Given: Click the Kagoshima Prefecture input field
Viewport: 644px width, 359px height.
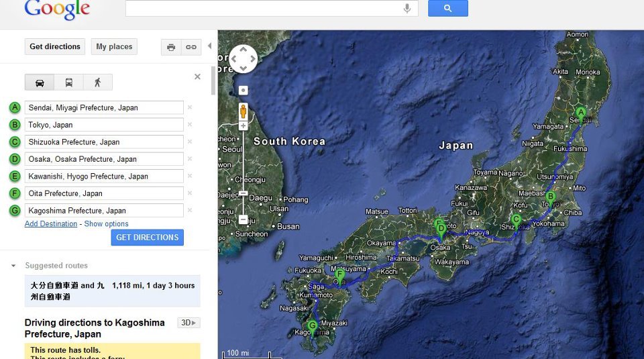Looking at the screenshot, I should click(104, 211).
